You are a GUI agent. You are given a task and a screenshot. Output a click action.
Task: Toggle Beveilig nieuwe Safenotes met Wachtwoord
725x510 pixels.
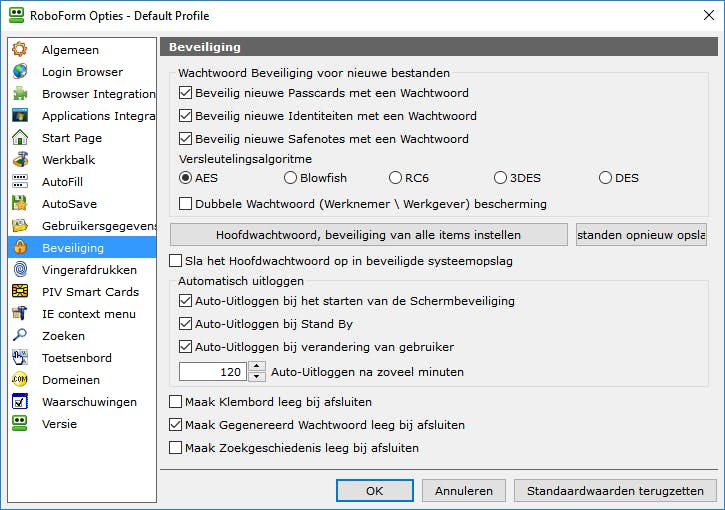pos(185,138)
